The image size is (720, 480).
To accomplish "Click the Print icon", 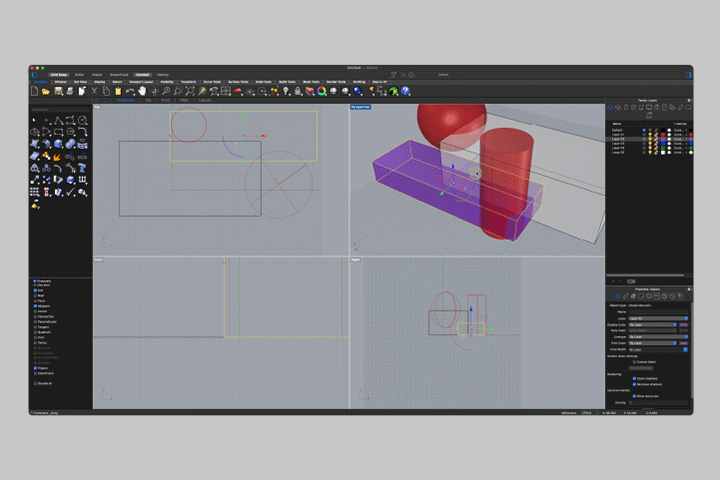I will coord(70,91).
